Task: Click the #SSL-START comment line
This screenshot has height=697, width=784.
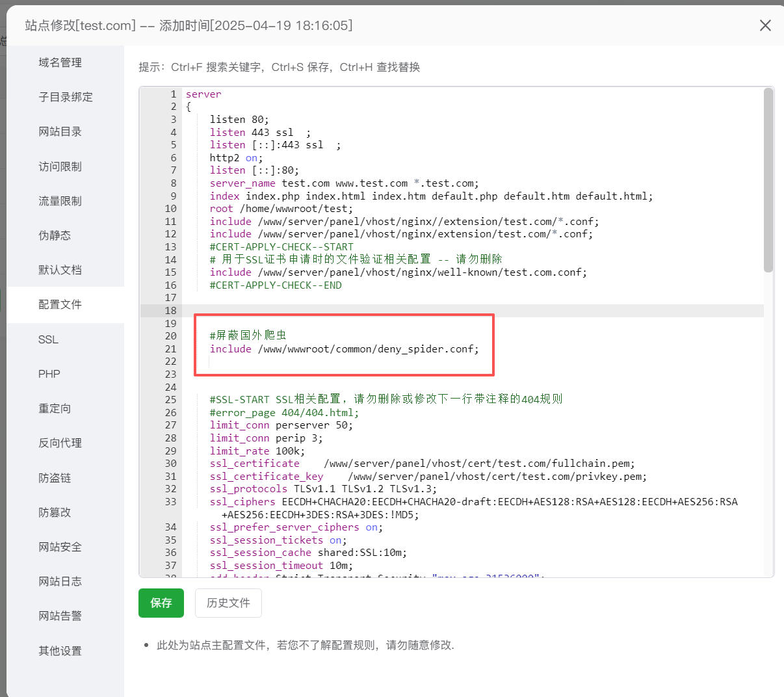Action: click(386, 399)
